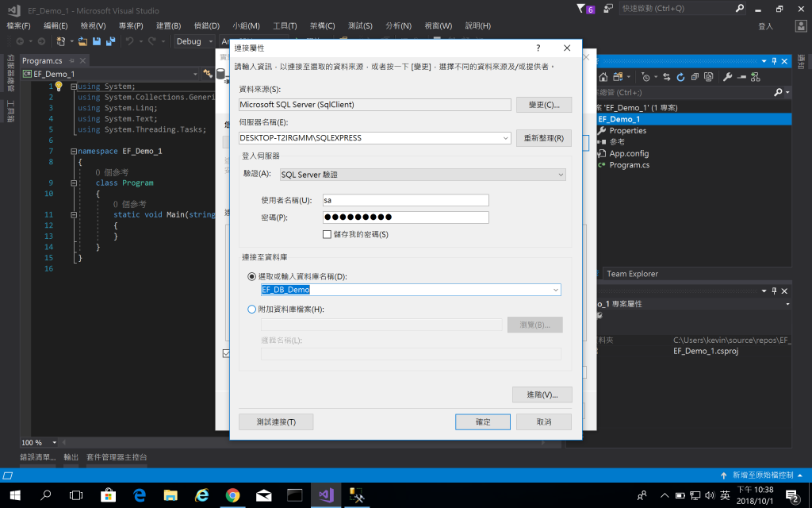Select App.config in Solution Explorer
Image resolution: width=812 pixels, height=508 pixels.
pyautogui.click(x=629, y=153)
